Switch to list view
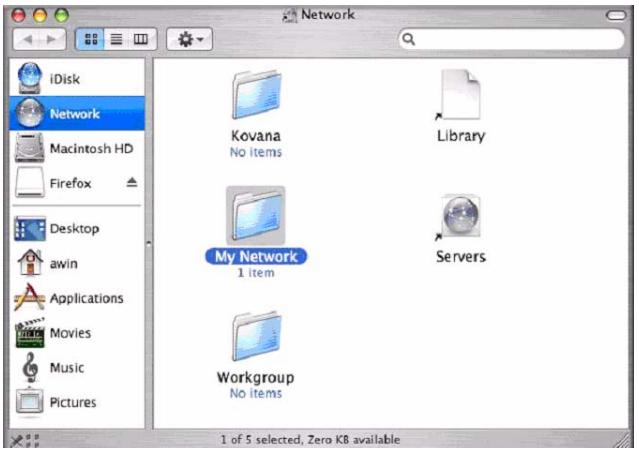Viewport: 639px width, 451px height. (116, 39)
